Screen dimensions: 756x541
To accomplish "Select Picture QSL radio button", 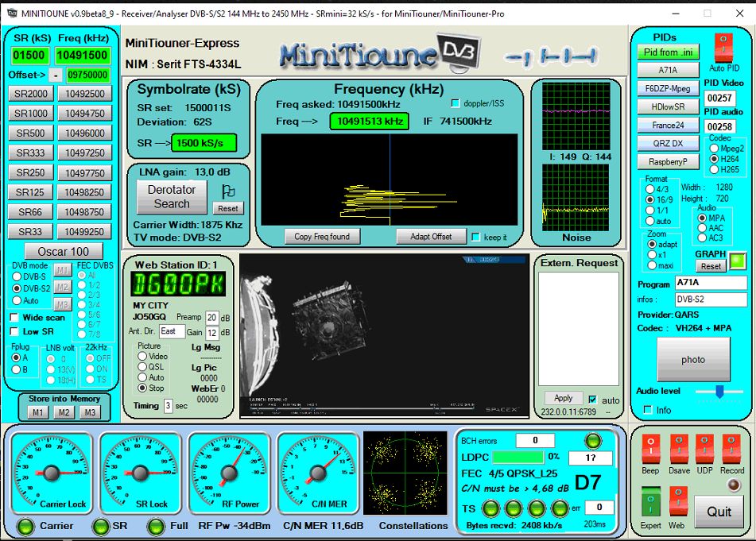I will point(142,366).
